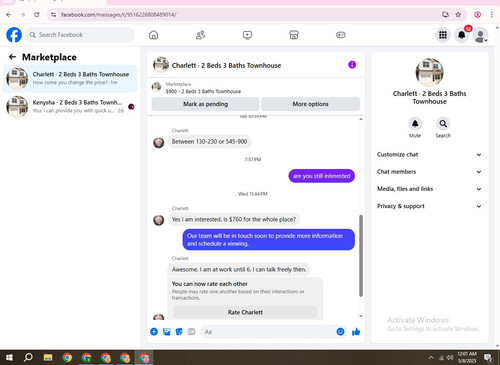Click chat scroll down arrow

click(x=361, y=316)
